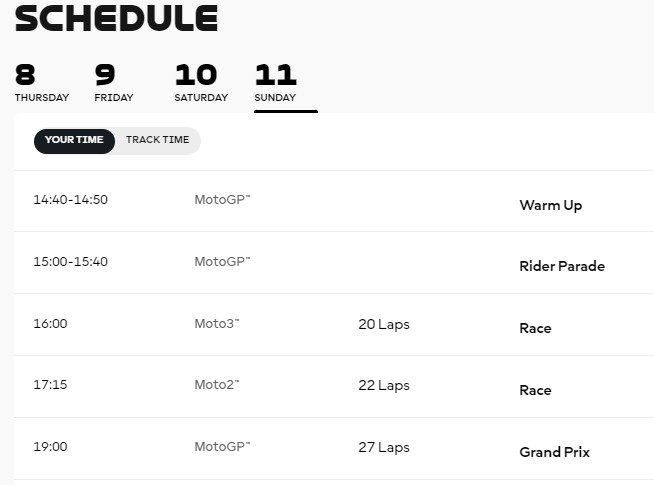Click the 15:00-15:40 time slot
Image resolution: width=654 pixels, height=485 pixels.
[70, 261]
